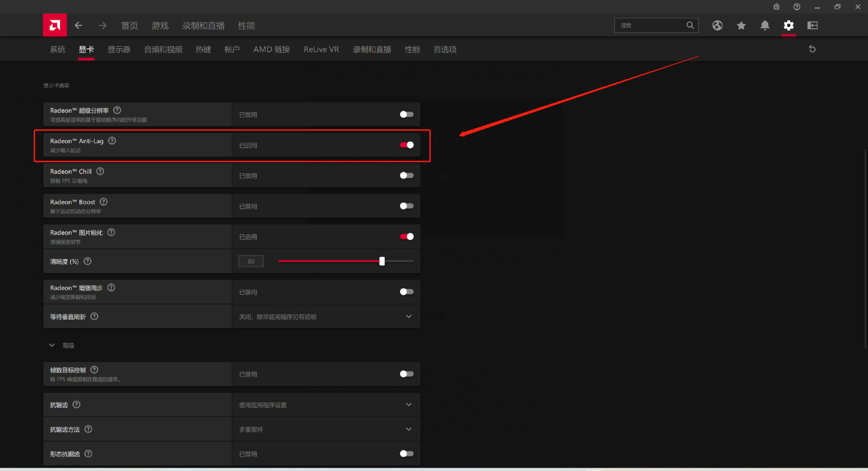Image resolution: width=868 pixels, height=471 pixels.
Task: Switch to the ReLive VR tab
Action: pos(321,49)
